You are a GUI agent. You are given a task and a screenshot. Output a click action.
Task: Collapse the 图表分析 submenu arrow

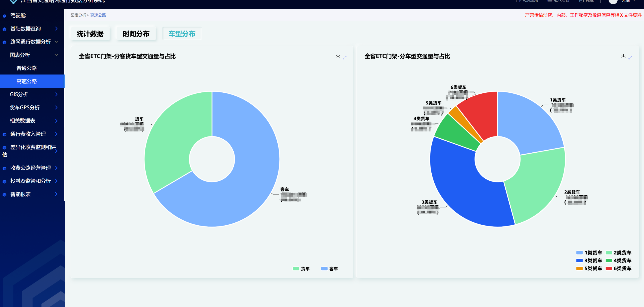pyautogui.click(x=56, y=55)
